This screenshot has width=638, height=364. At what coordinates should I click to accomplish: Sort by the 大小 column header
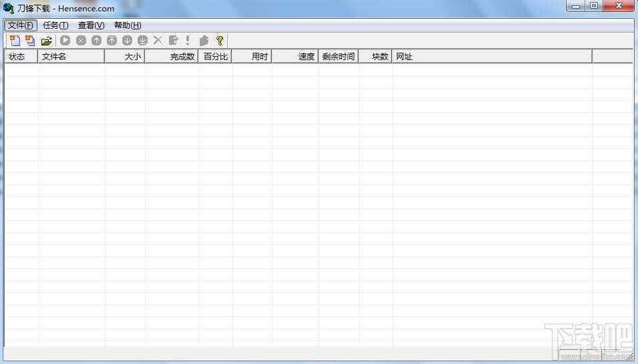pos(125,57)
